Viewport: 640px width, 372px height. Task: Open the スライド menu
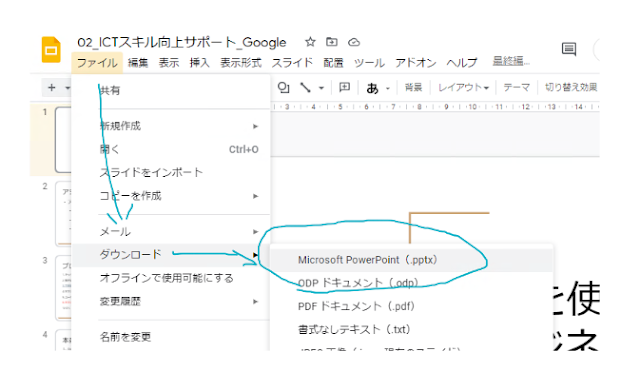[292, 62]
